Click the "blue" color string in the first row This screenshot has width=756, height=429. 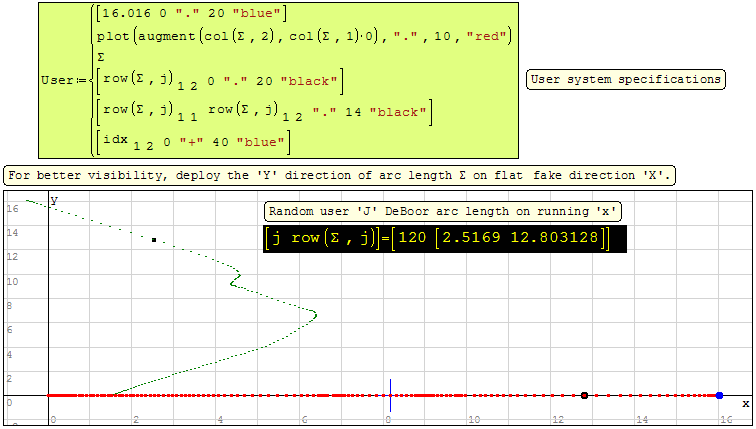(260, 14)
